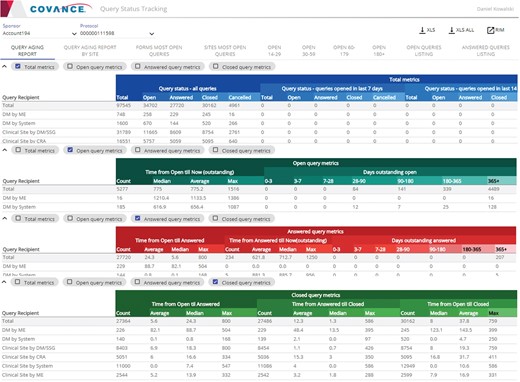Click the teal Open query metrics header

[x=316, y=163]
